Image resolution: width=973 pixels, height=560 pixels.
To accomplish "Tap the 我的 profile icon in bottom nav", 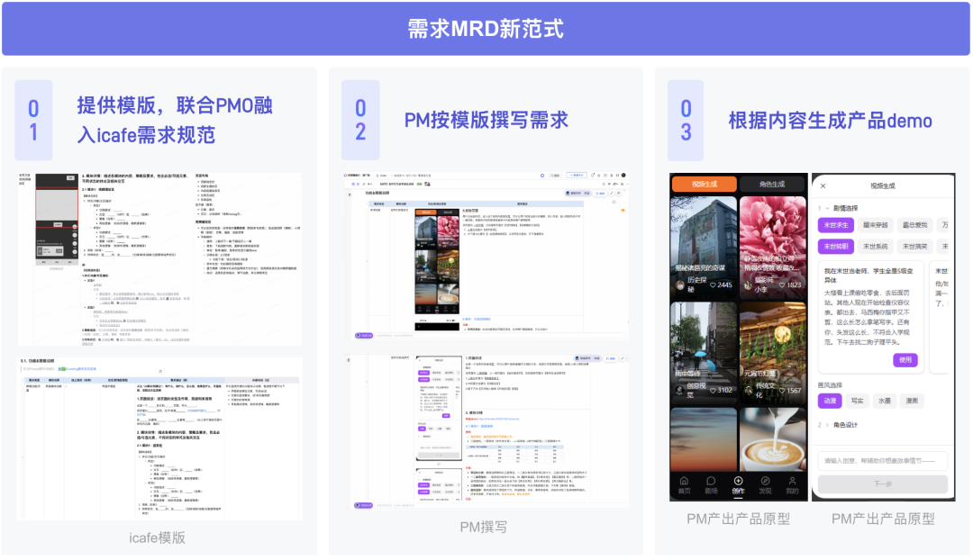I will point(793,482).
